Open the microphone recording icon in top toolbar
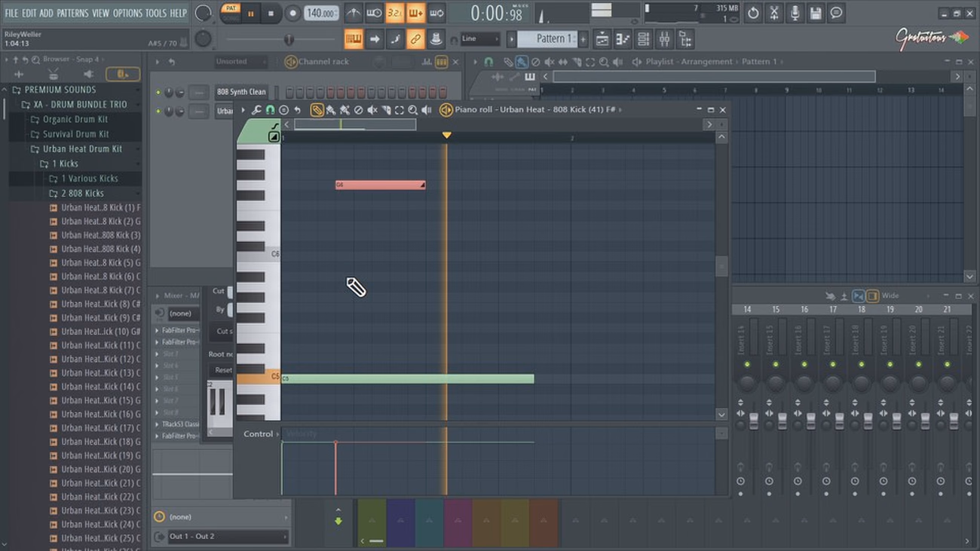The image size is (980, 551). (795, 14)
